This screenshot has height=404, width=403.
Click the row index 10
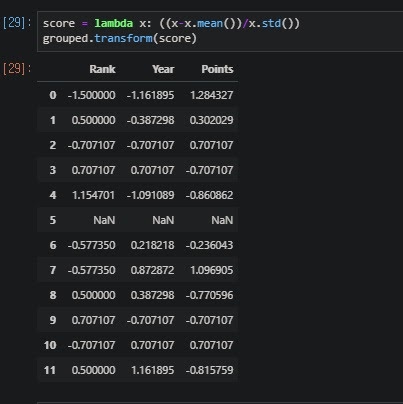50,345
